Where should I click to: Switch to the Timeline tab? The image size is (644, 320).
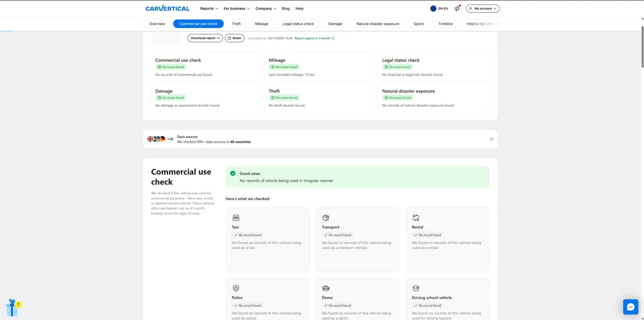tap(445, 24)
